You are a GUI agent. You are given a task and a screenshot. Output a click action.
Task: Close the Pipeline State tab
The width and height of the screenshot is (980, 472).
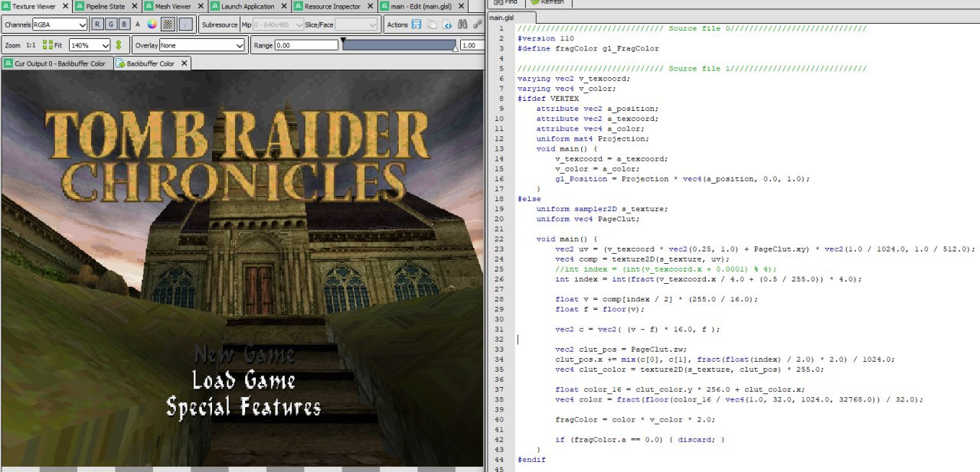click(134, 6)
